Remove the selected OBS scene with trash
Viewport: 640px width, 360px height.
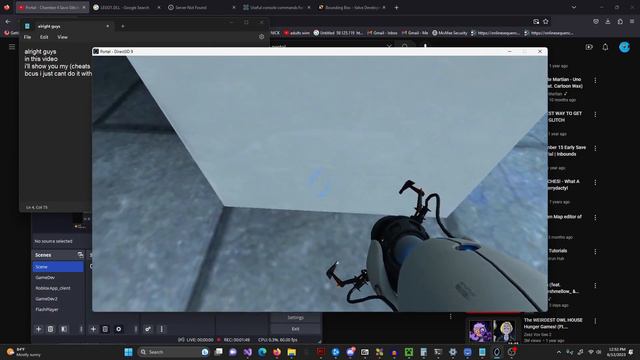[x=51, y=329]
